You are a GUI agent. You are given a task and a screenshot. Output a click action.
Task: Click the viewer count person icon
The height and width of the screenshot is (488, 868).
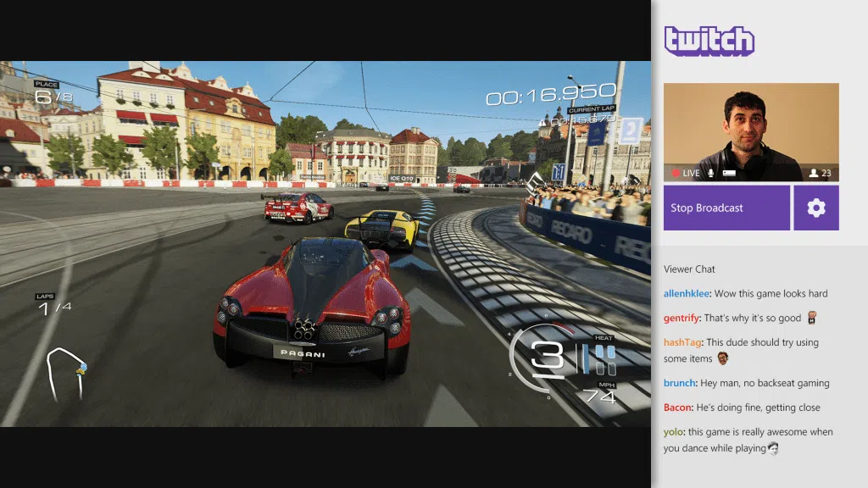point(813,173)
